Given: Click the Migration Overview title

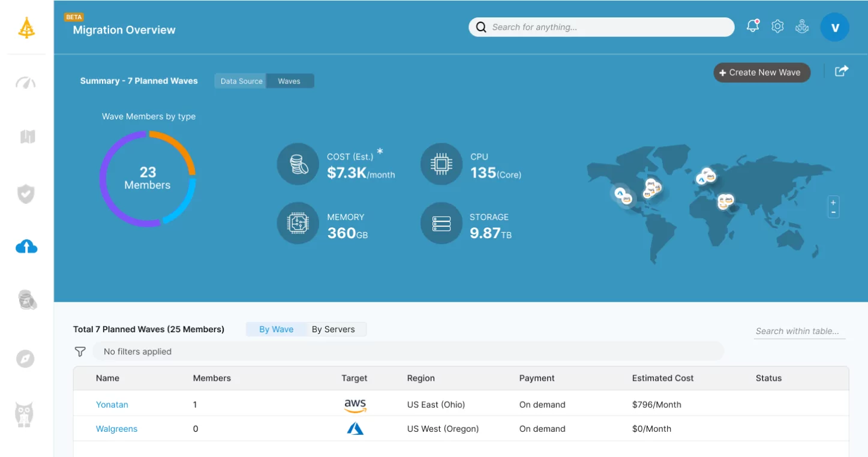Looking at the screenshot, I should (x=124, y=30).
